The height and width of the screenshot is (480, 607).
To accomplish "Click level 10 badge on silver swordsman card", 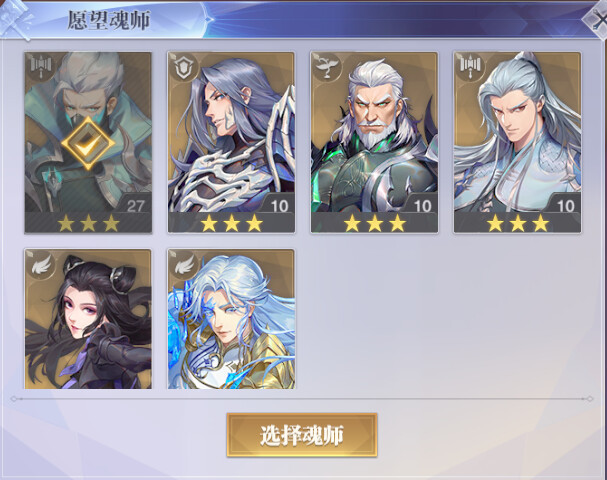I will tap(565, 206).
